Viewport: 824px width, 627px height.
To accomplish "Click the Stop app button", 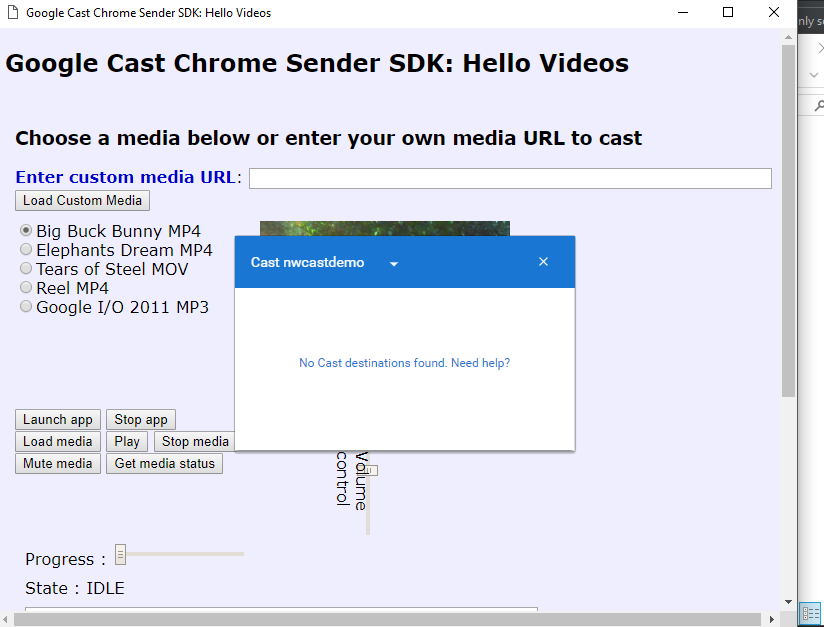I will click(141, 419).
